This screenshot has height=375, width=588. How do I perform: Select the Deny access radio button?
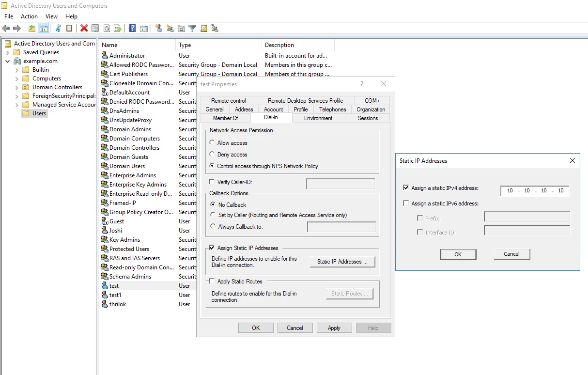pyautogui.click(x=212, y=155)
